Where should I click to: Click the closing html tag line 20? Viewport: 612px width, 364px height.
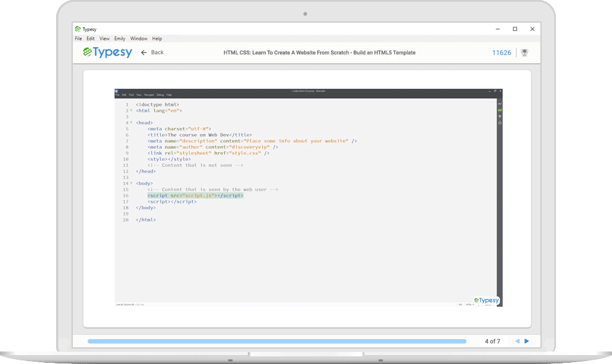(146, 220)
